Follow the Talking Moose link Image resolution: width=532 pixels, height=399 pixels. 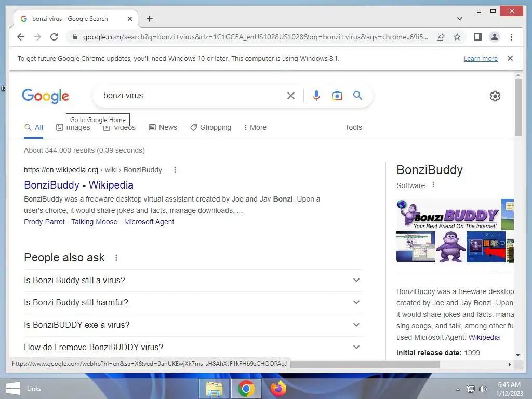pyautogui.click(x=95, y=222)
